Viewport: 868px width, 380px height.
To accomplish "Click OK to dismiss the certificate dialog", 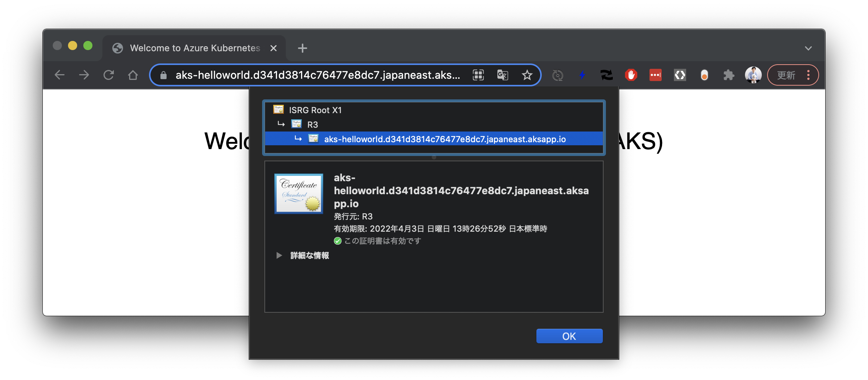I will tap(569, 336).
